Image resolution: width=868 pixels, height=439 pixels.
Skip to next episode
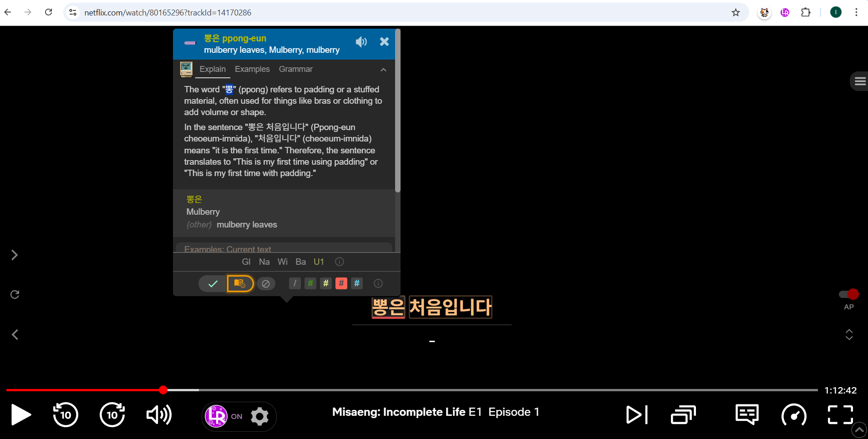pyautogui.click(x=637, y=415)
